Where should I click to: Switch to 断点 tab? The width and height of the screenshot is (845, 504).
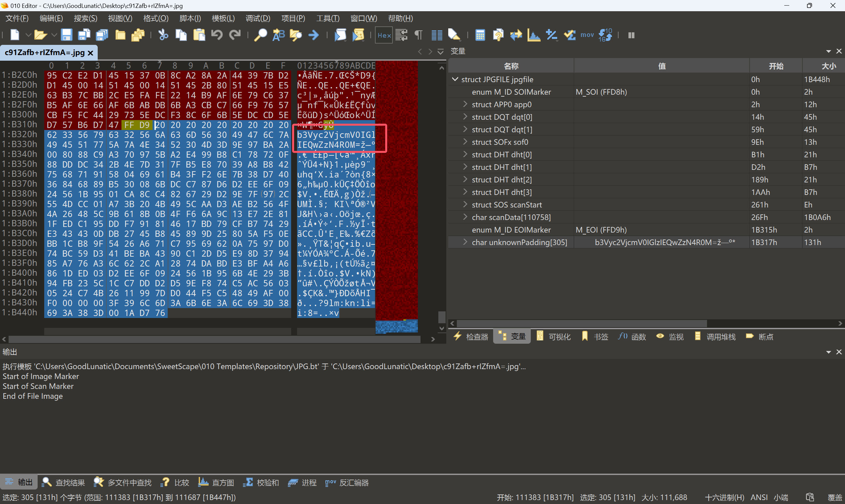[x=760, y=336]
